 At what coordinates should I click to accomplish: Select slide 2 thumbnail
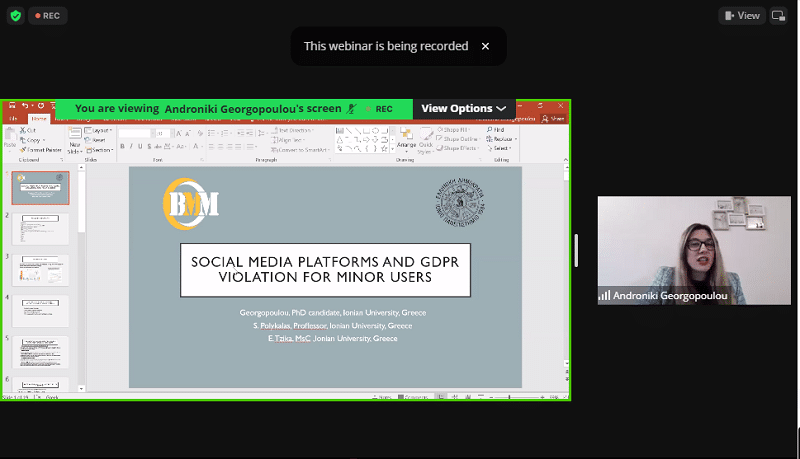(x=40, y=228)
